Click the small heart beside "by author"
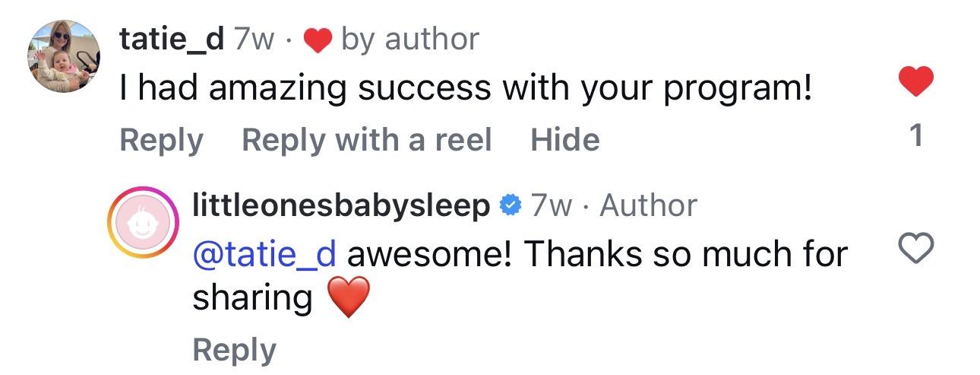This screenshot has height=375, width=980. click(317, 40)
